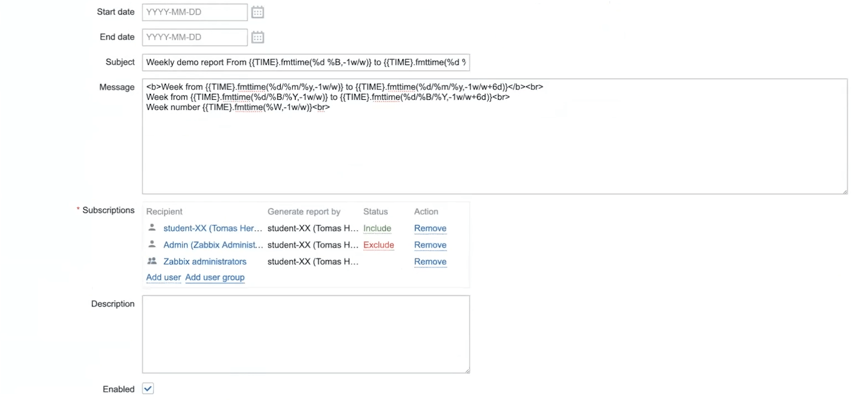Screen dimensions: 868x400
Task: Click the group icon beside Zabbix administrators
Action: point(151,261)
